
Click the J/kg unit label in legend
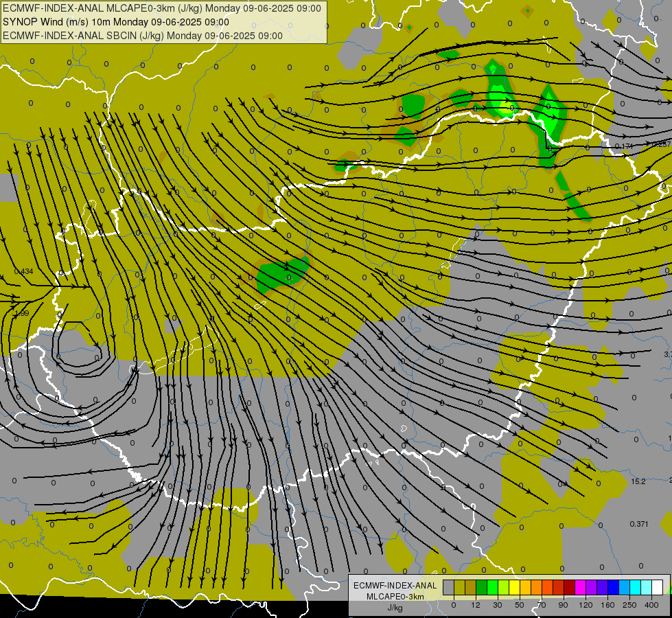click(x=395, y=608)
